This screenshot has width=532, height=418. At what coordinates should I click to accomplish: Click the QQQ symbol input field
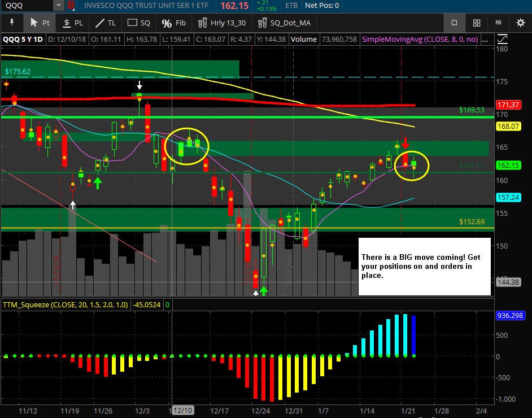27,5
